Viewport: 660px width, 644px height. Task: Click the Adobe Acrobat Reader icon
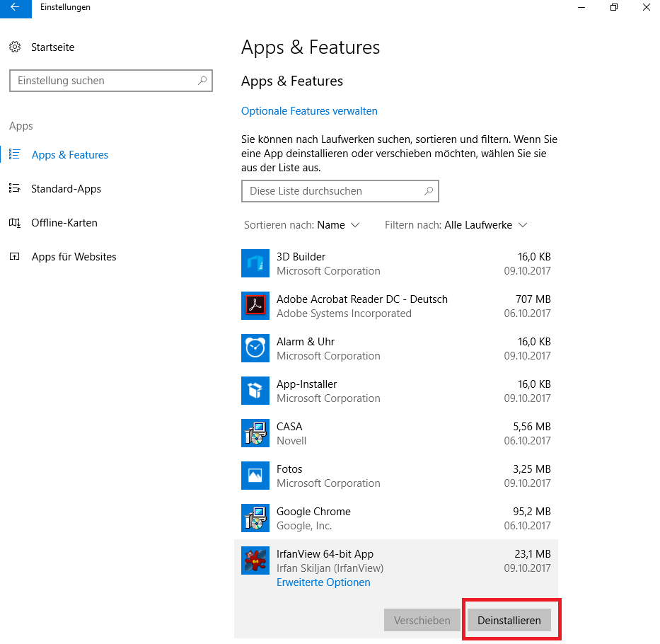pyautogui.click(x=255, y=306)
